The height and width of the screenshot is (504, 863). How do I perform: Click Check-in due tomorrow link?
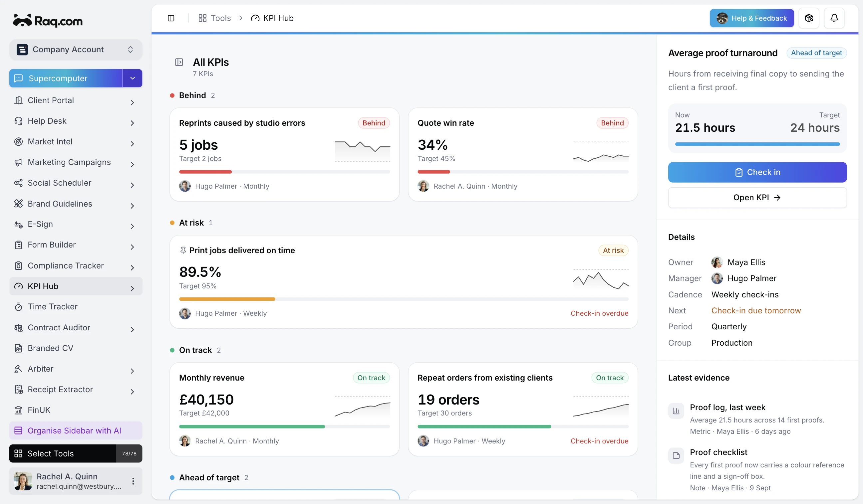click(756, 310)
